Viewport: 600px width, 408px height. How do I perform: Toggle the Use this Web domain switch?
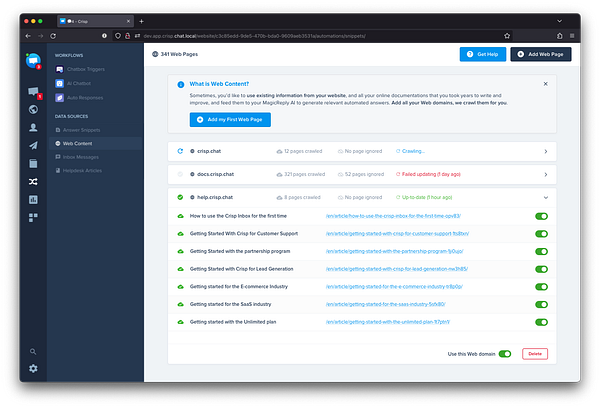click(x=505, y=354)
